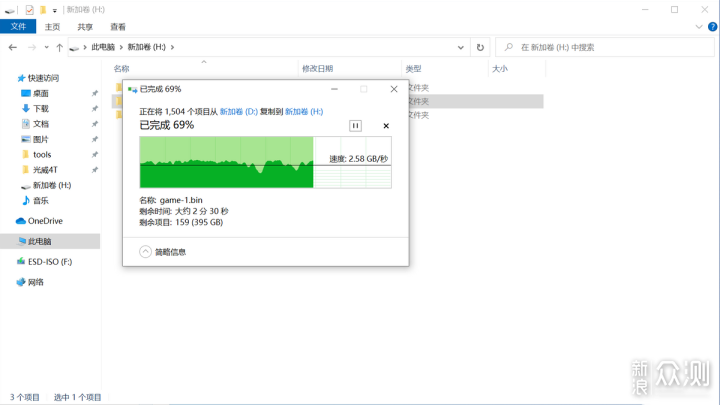Image resolution: width=720 pixels, height=405 pixels.
Task: Click the search box for 新加卷 (H:)
Action: (x=605, y=47)
